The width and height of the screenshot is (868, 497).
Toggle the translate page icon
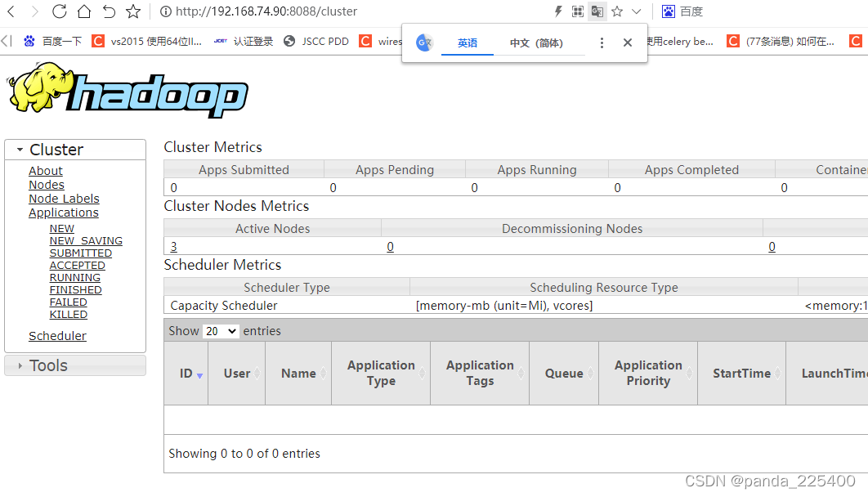click(597, 11)
